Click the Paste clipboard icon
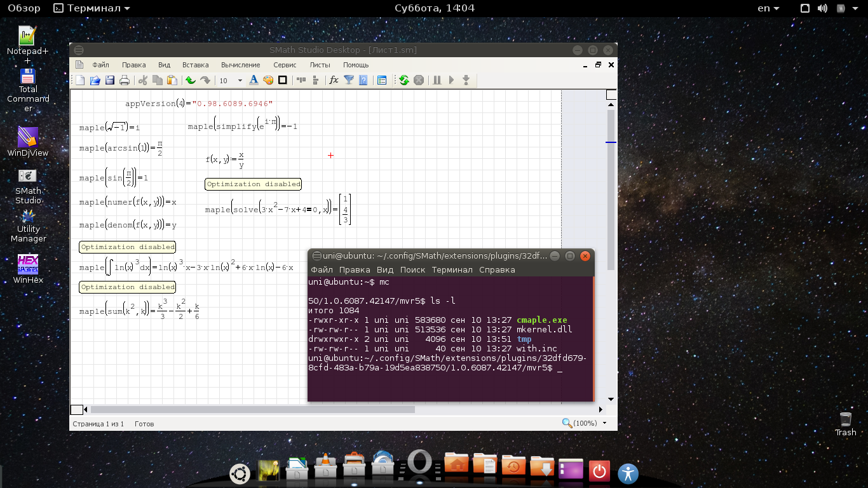The image size is (868, 488). [x=172, y=80]
